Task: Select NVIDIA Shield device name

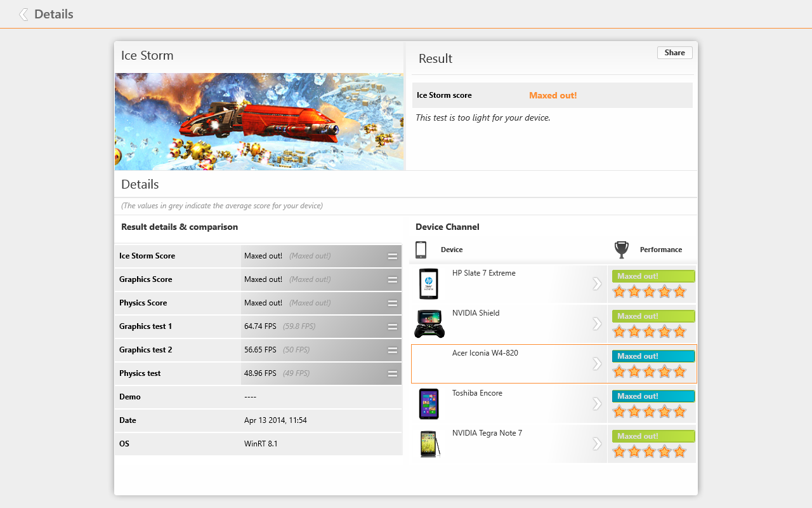Action: tap(476, 313)
